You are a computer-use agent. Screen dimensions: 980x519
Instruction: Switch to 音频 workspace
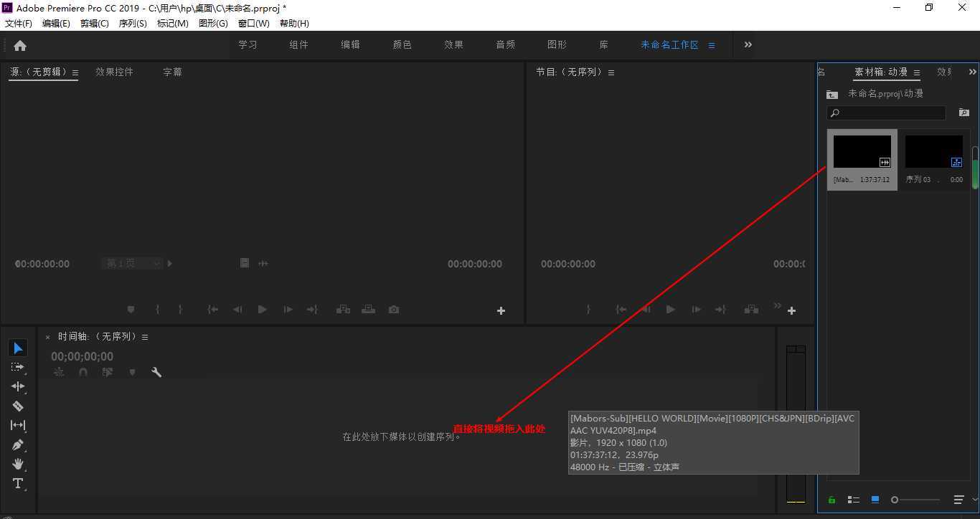506,44
